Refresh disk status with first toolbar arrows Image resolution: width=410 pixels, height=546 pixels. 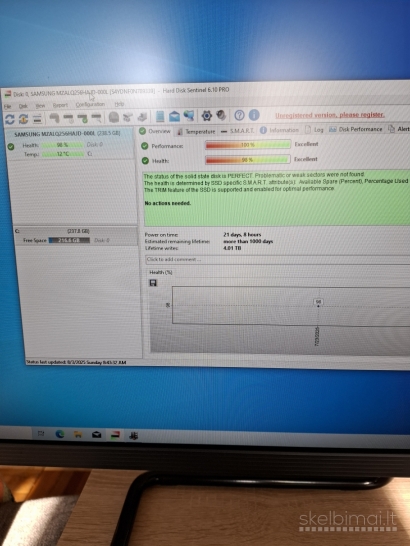10,119
